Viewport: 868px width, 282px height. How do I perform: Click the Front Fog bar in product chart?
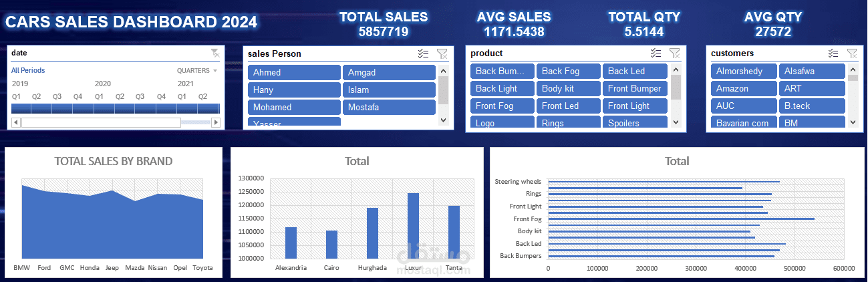(682, 219)
